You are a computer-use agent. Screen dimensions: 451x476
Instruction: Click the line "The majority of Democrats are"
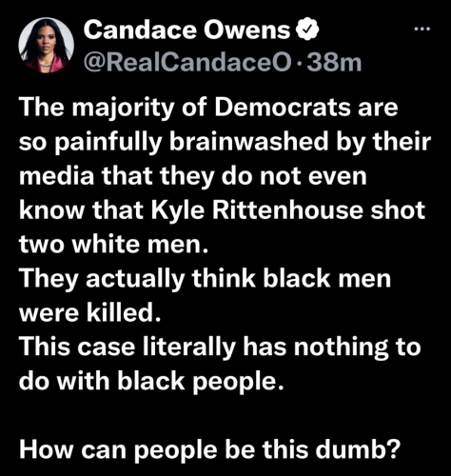[x=208, y=108]
